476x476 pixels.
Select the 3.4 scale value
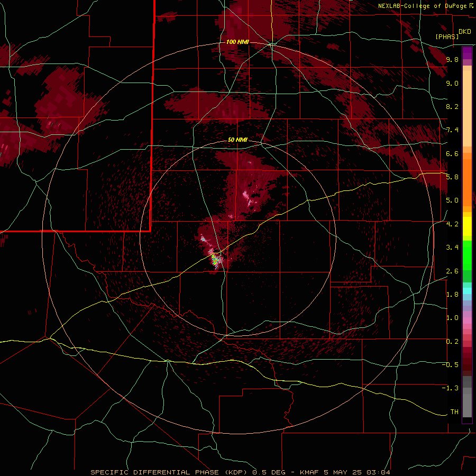pyautogui.click(x=452, y=248)
